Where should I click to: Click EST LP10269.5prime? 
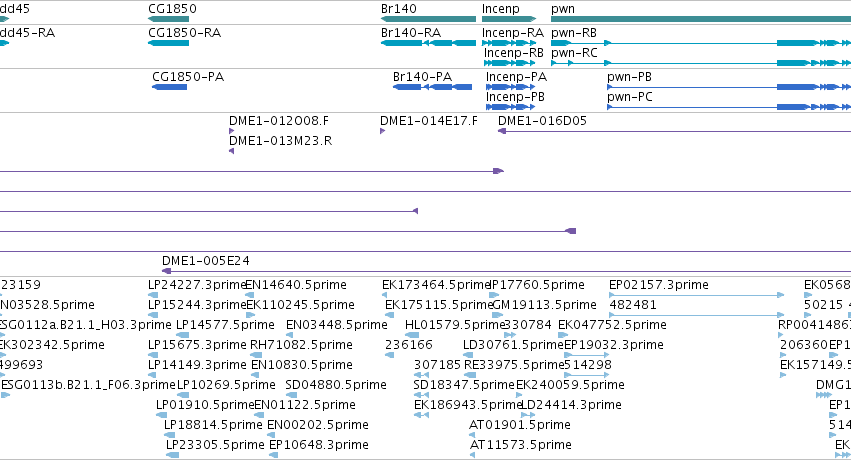click(x=226, y=385)
